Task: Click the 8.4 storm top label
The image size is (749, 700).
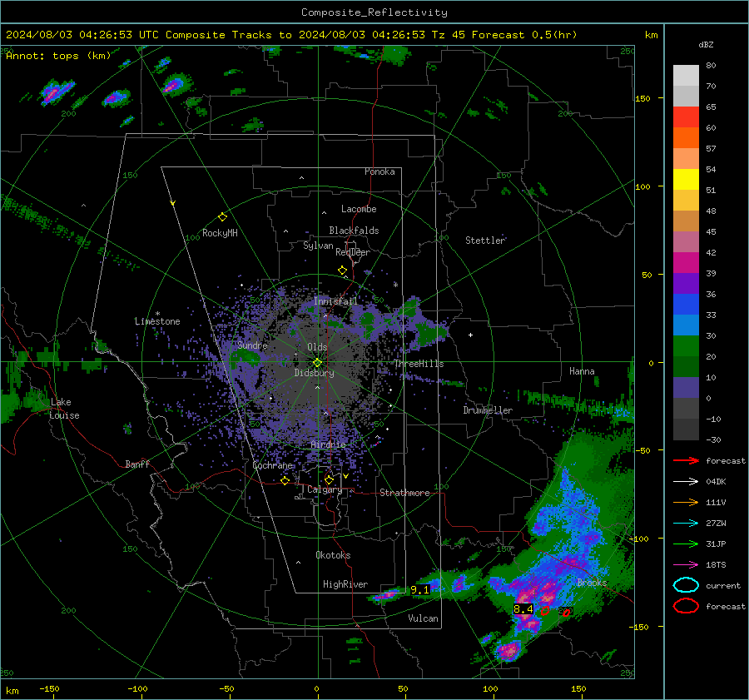Action: coord(523,609)
